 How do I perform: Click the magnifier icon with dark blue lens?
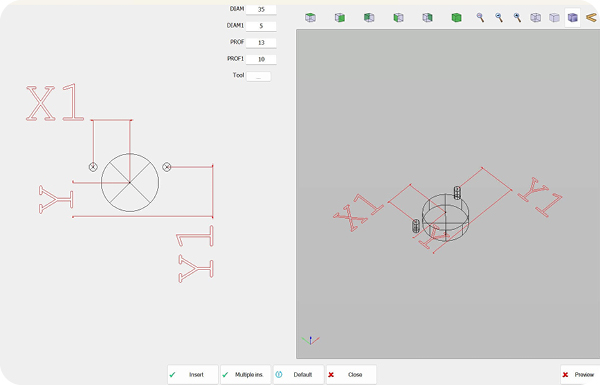pyautogui.click(x=517, y=18)
